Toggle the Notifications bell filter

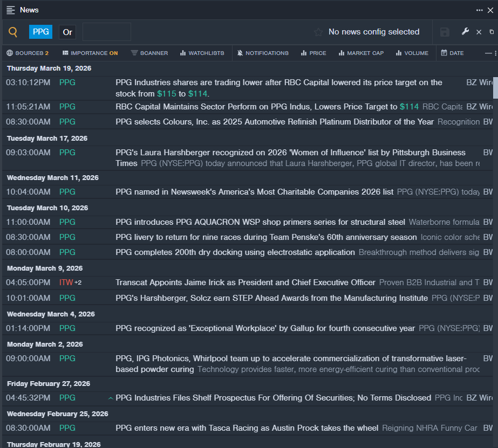[263, 53]
